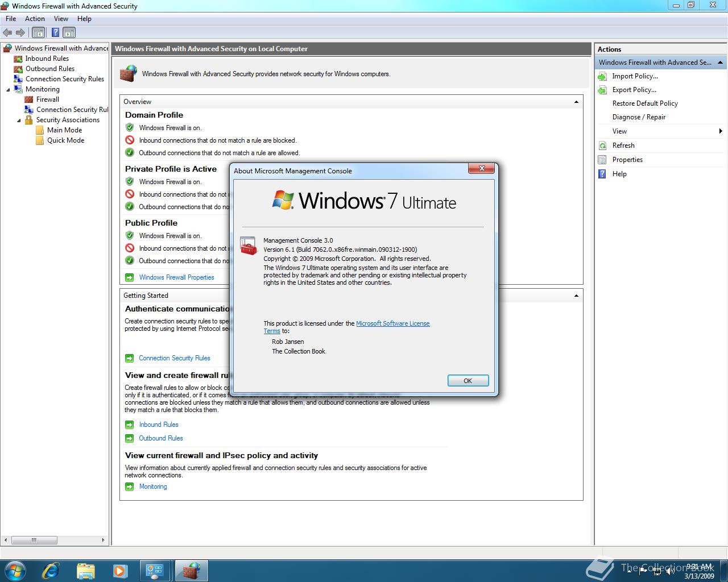Select Connection Security Rules tree node

[65, 79]
